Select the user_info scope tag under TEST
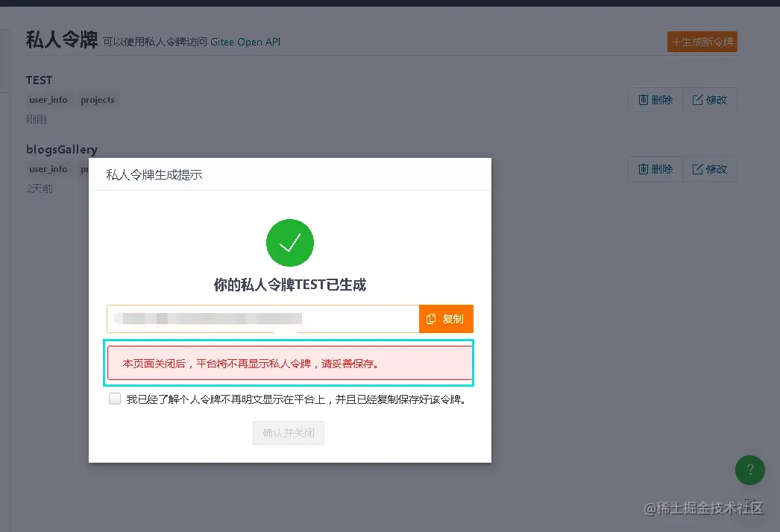The width and height of the screenshot is (780, 532). pyautogui.click(x=48, y=99)
